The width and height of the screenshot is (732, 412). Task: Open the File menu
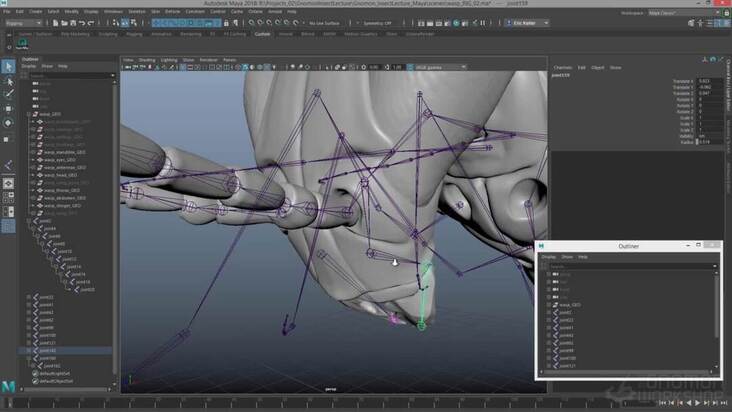tap(7, 11)
